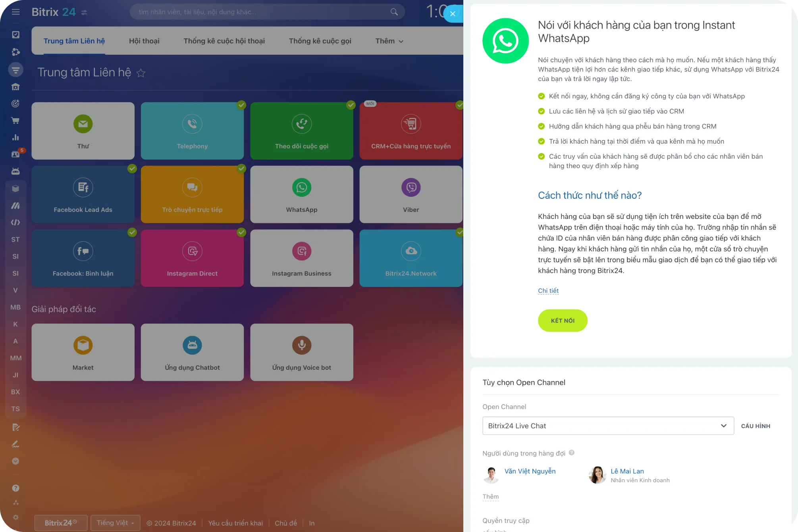Image resolution: width=798 pixels, height=532 pixels.
Task: Click the Instagram Business icon
Action: click(x=301, y=250)
